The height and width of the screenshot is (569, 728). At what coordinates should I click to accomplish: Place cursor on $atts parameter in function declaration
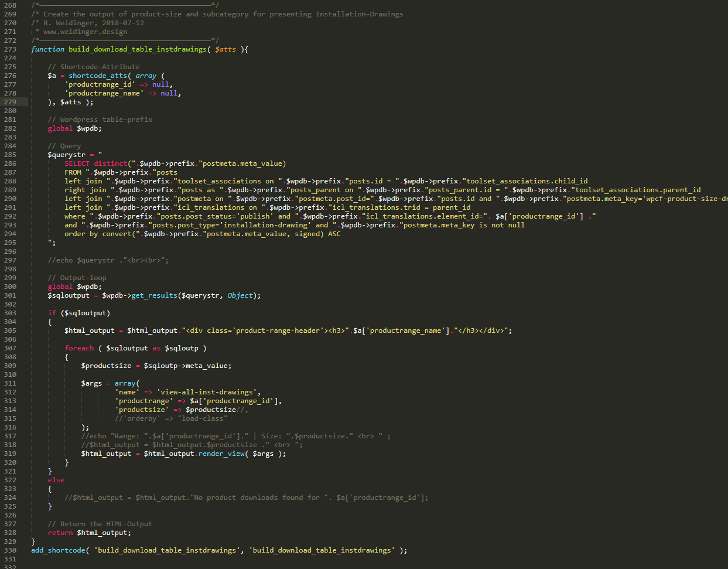pos(225,49)
